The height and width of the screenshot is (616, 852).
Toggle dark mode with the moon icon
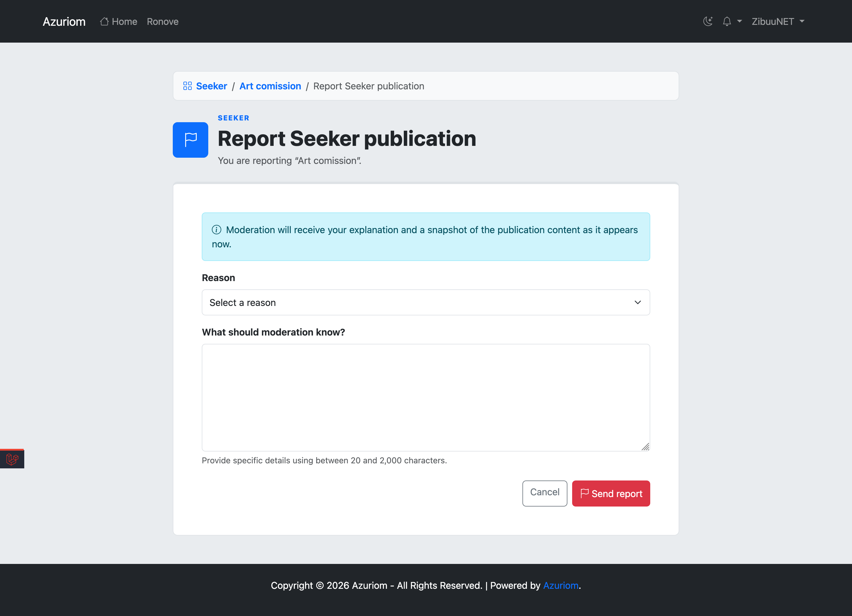click(708, 21)
